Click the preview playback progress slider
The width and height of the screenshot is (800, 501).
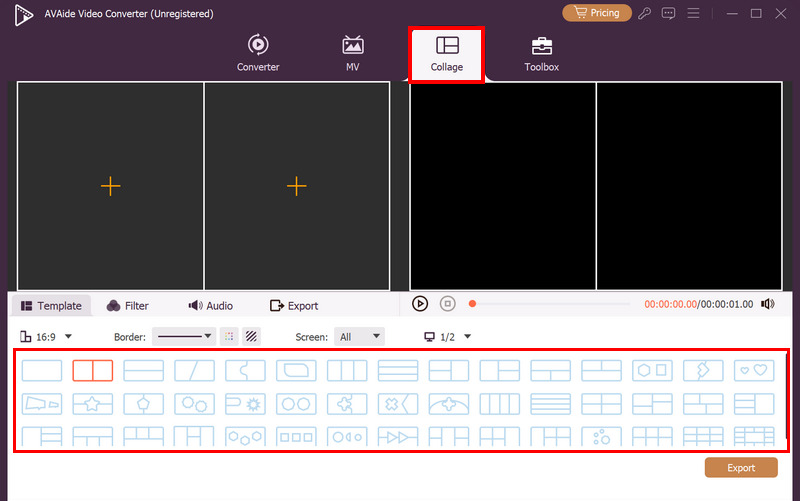[x=550, y=304]
